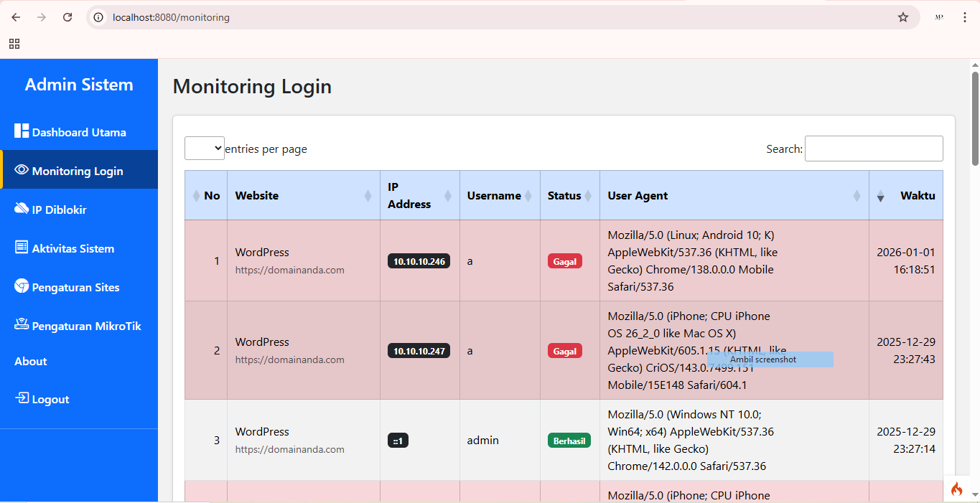Click the domainanda.com URL in row 1

pyautogui.click(x=290, y=270)
